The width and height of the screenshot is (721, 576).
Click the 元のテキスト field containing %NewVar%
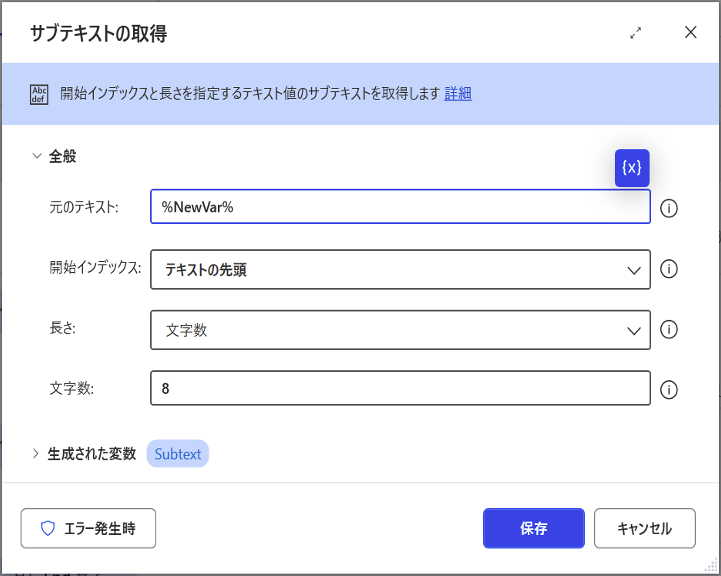pyautogui.click(x=400, y=207)
